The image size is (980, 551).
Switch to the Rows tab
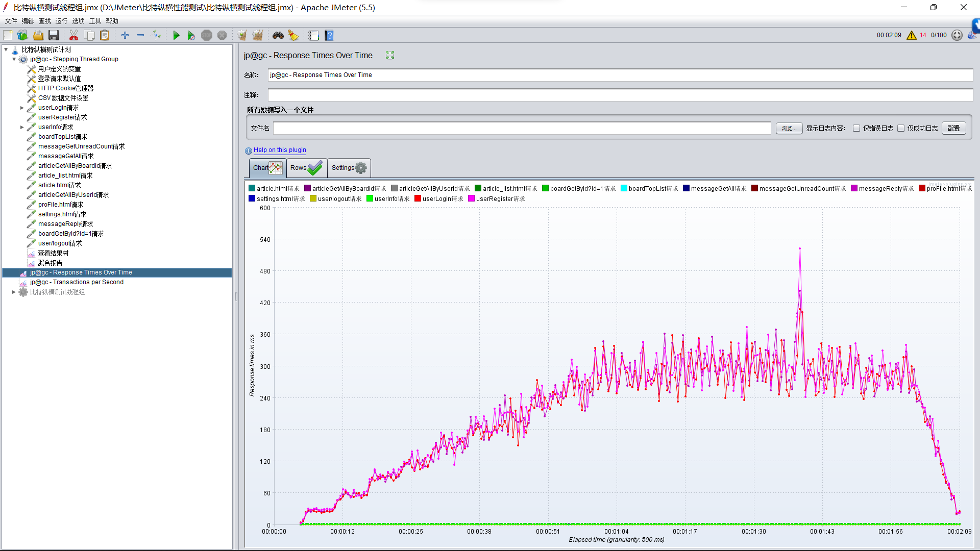click(x=306, y=167)
